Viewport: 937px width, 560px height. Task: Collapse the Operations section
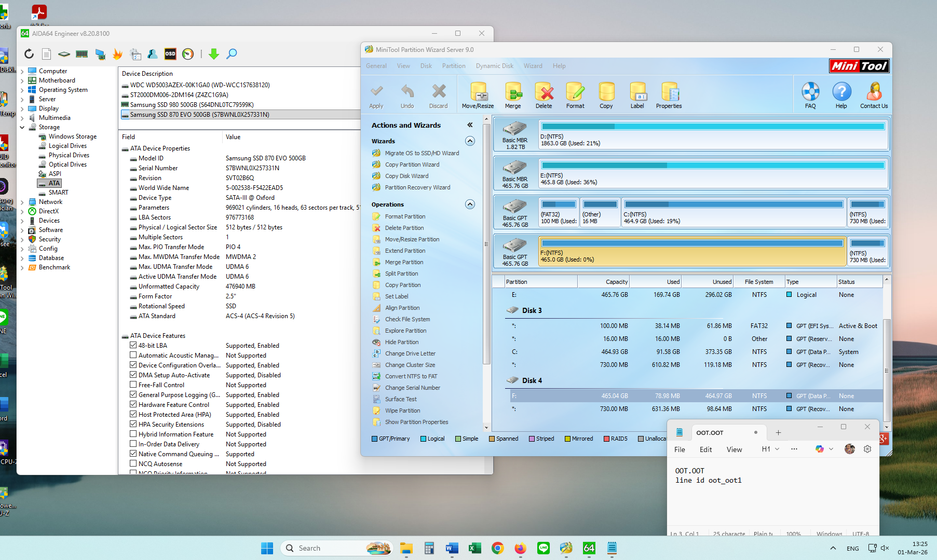(470, 204)
